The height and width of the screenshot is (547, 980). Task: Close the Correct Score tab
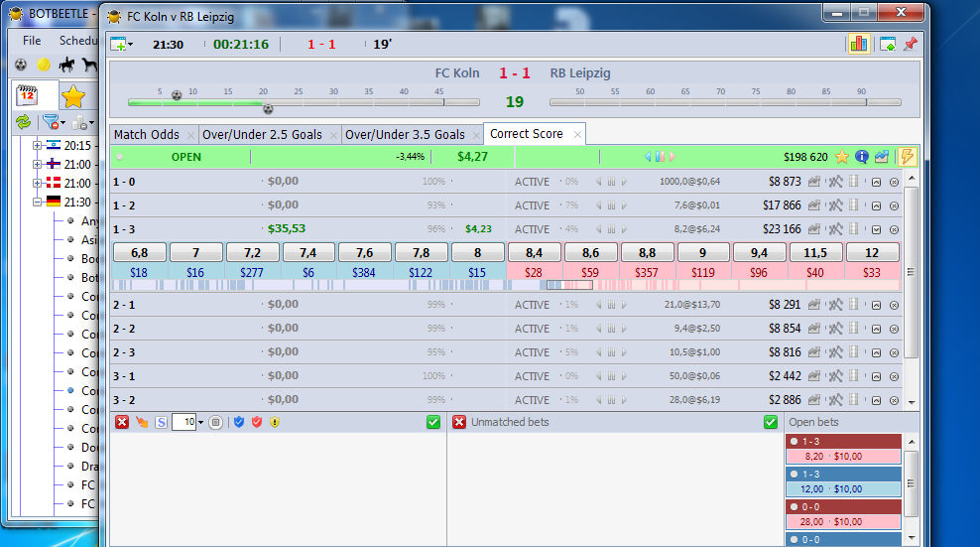pyautogui.click(x=577, y=135)
